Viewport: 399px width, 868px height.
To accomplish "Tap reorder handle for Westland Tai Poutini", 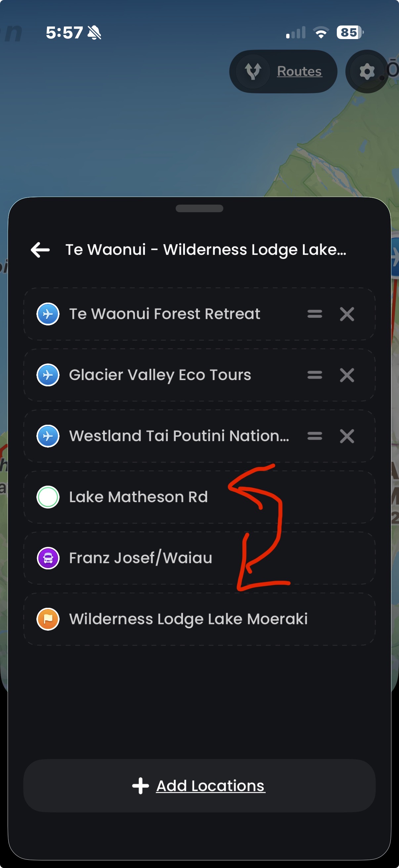I will [315, 436].
